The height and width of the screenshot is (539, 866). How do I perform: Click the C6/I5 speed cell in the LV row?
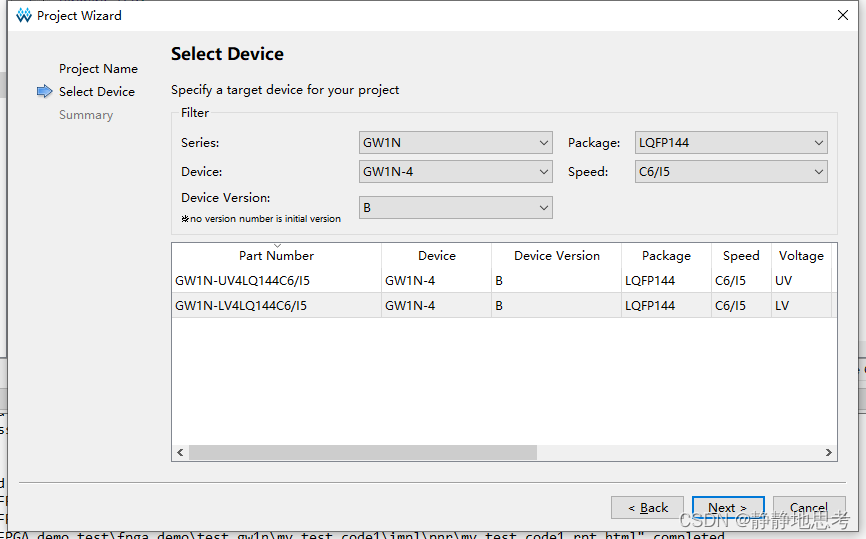741,305
